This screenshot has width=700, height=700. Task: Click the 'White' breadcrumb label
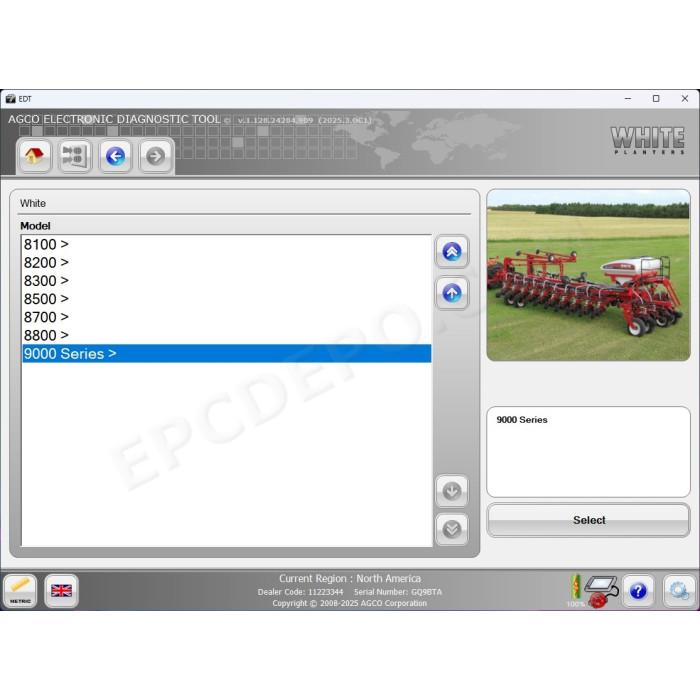[33, 203]
